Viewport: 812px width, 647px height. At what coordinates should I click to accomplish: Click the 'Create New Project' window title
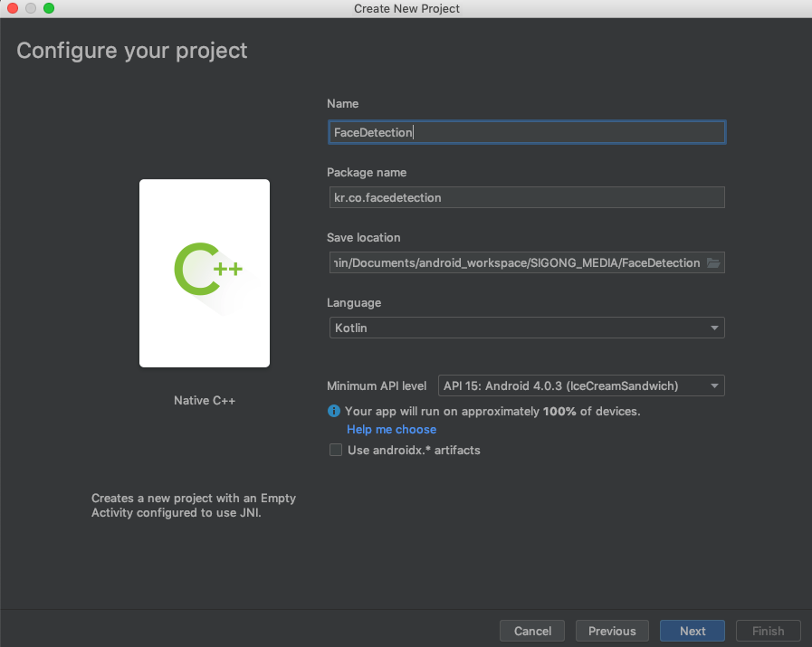tap(406, 9)
